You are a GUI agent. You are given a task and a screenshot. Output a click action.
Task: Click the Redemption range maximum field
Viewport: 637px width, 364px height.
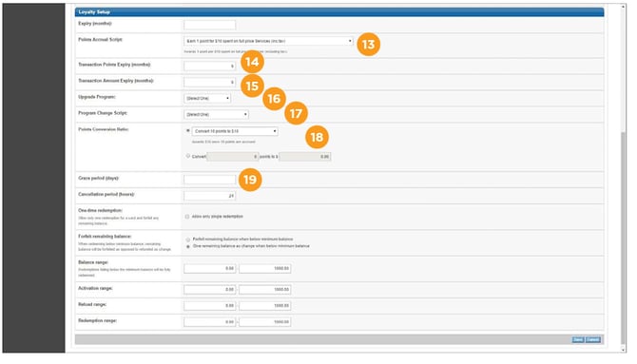point(265,322)
